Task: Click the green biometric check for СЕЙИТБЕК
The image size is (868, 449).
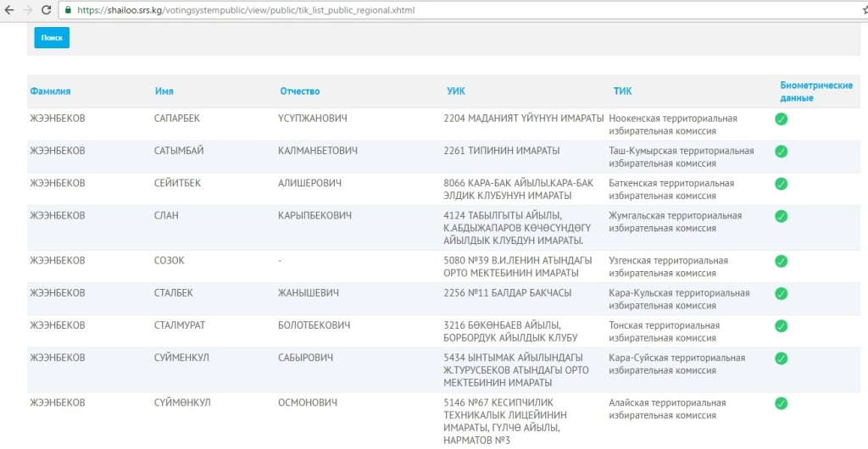Action: pos(781,184)
